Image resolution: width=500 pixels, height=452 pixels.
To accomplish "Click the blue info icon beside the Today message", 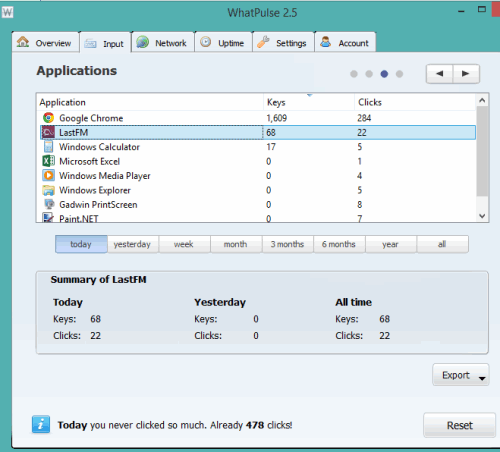I will click(41, 424).
